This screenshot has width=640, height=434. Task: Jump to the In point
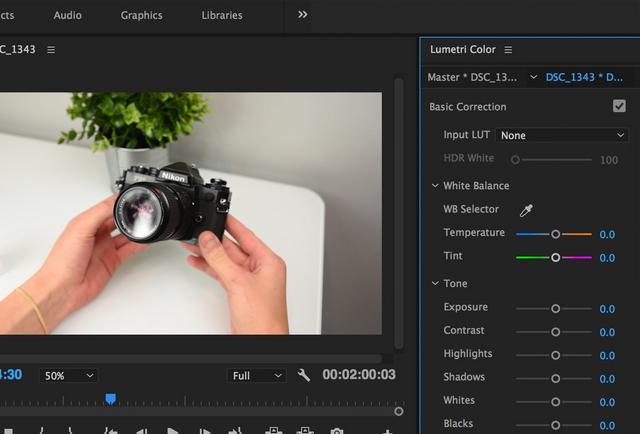click(x=110, y=431)
